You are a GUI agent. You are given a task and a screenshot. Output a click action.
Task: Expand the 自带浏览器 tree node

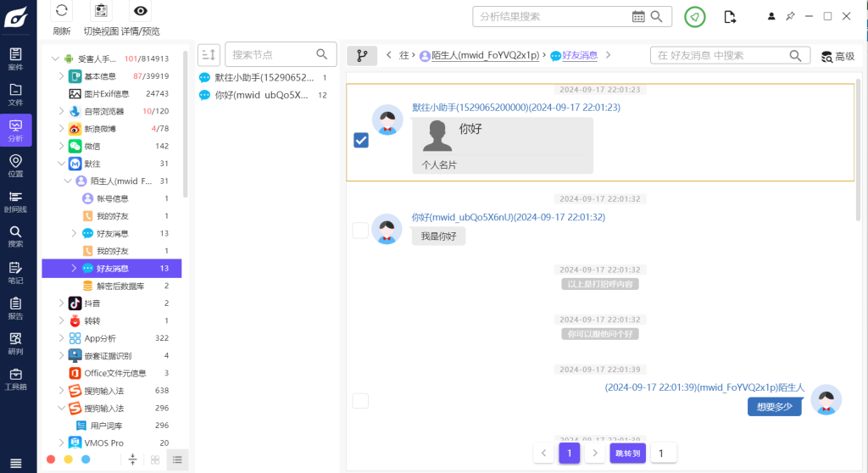[x=61, y=111]
